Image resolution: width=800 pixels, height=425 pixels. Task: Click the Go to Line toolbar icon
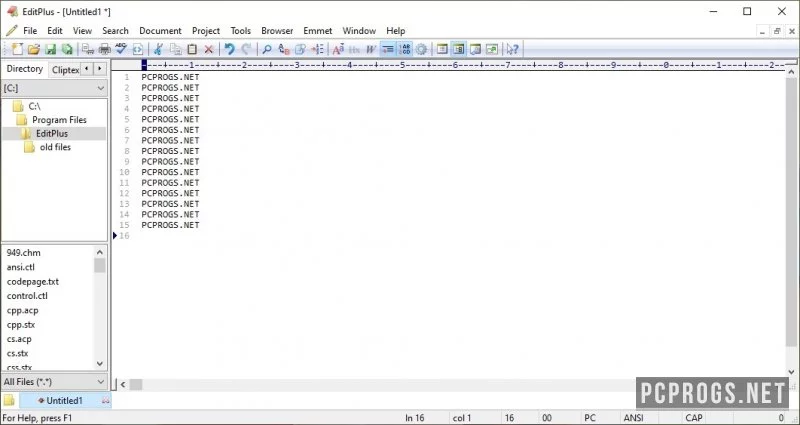pos(317,49)
